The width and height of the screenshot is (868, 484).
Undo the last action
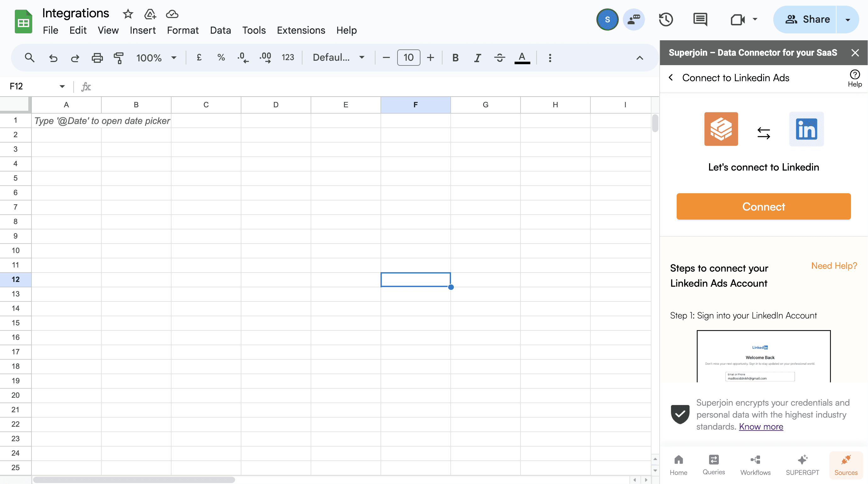point(53,58)
